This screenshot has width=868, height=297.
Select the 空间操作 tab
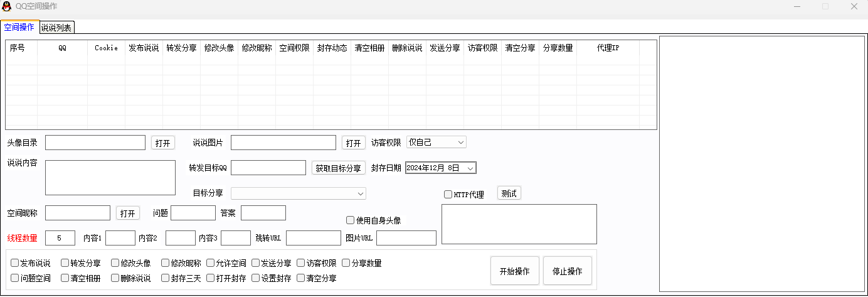[19, 27]
